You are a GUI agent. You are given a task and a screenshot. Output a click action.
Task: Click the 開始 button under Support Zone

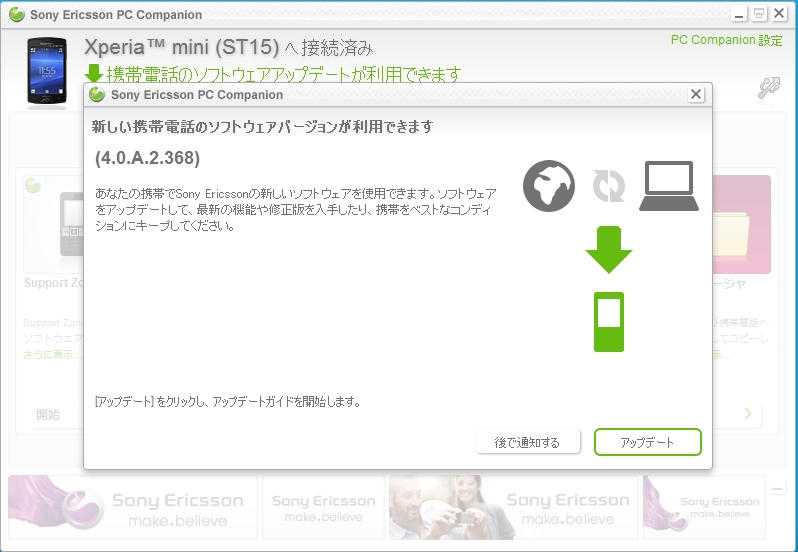point(48,414)
